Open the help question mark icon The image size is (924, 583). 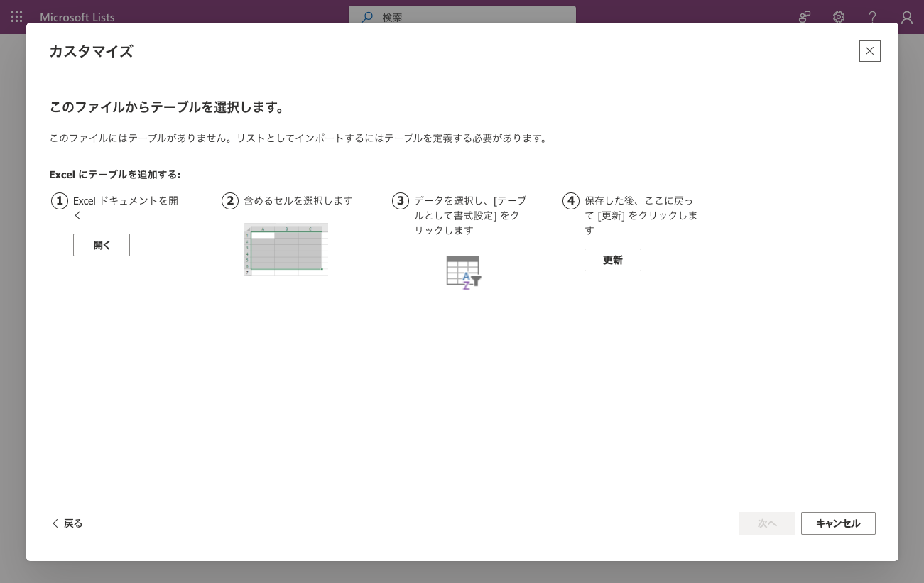[x=873, y=17]
